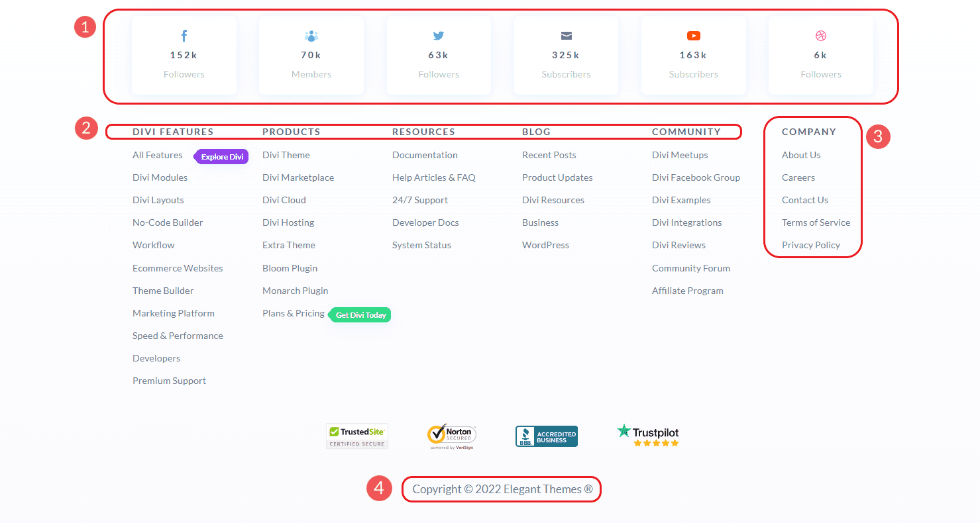Click the Norton Secured badge
Image resolution: width=980 pixels, height=523 pixels.
click(x=451, y=436)
